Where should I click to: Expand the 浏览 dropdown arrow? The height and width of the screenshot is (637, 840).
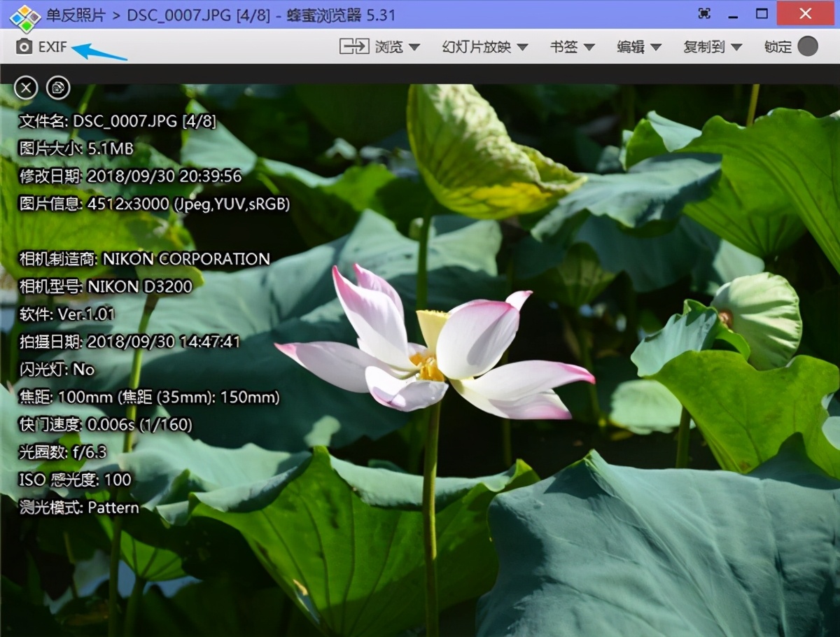point(414,48)
